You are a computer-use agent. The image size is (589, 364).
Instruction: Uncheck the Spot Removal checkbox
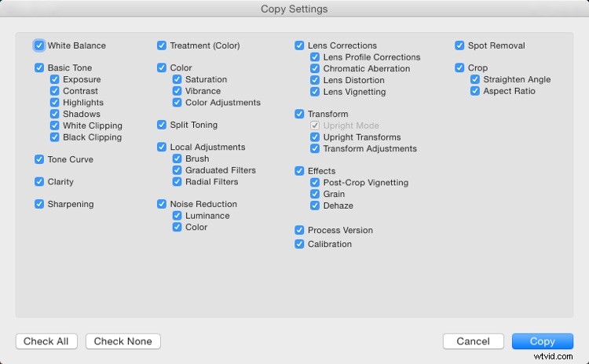[459, 45]
